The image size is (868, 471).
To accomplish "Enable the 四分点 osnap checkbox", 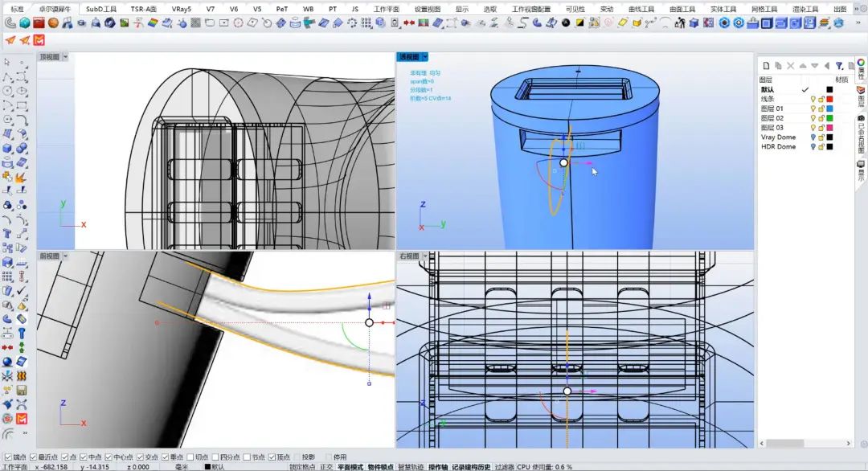I will click(x=215, y=457).
